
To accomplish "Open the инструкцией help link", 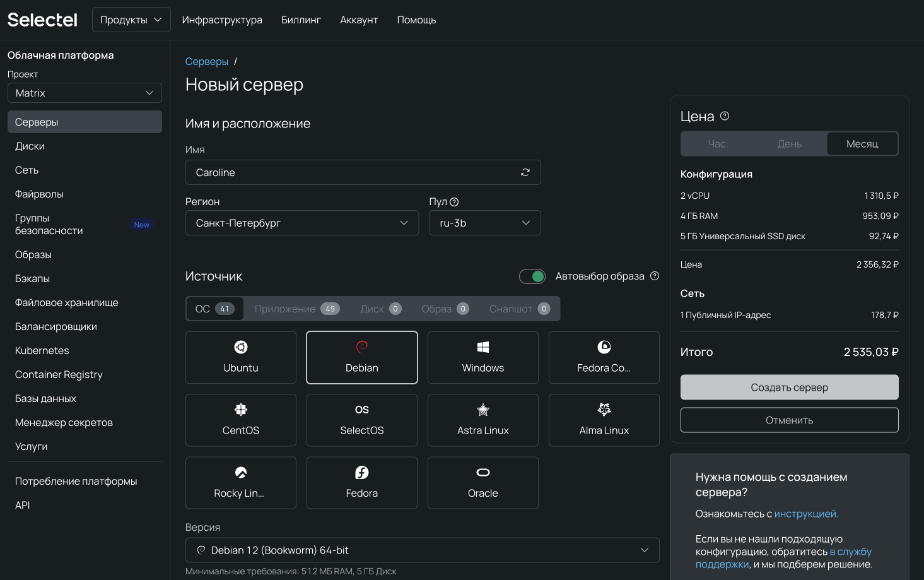I will 806,514.
